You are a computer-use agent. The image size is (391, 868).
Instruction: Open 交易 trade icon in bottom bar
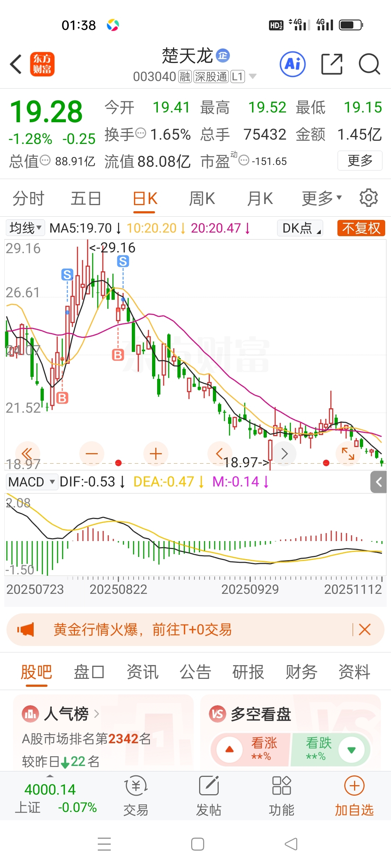tap(136, 796)
